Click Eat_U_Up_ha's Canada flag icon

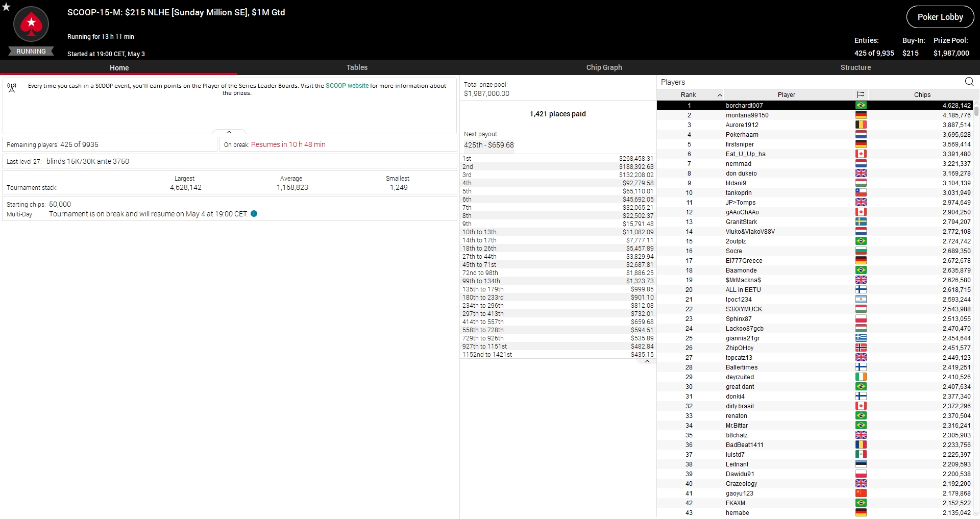pos(861,154)
